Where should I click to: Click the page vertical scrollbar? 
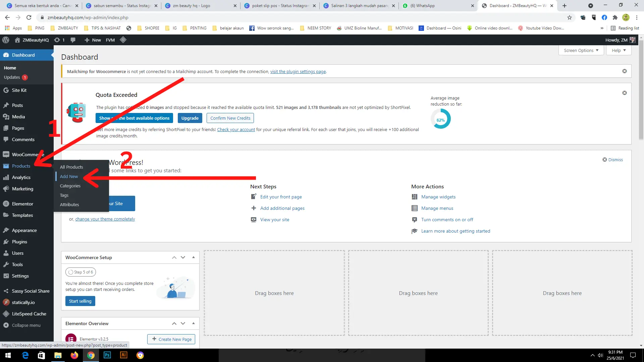coord(641,90)
